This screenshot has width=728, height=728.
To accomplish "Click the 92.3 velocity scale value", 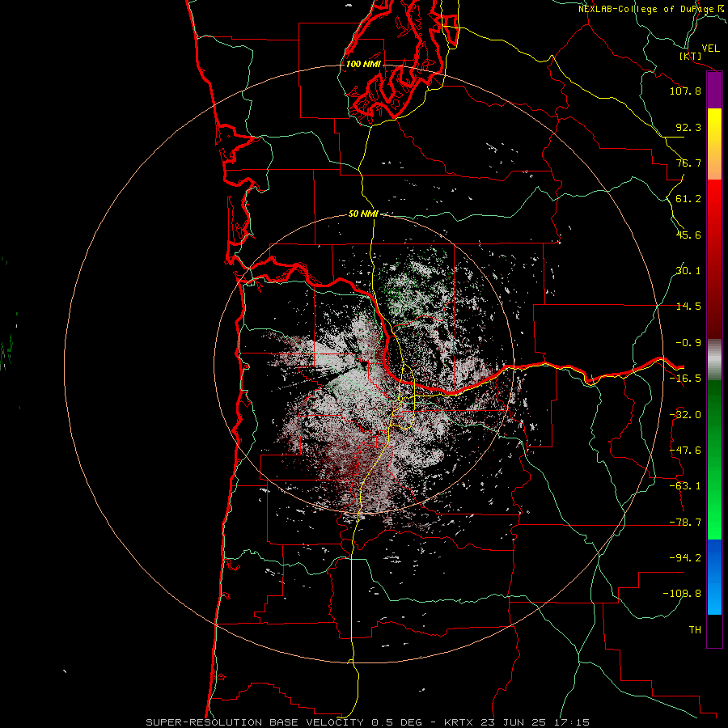I will (688, 127).
